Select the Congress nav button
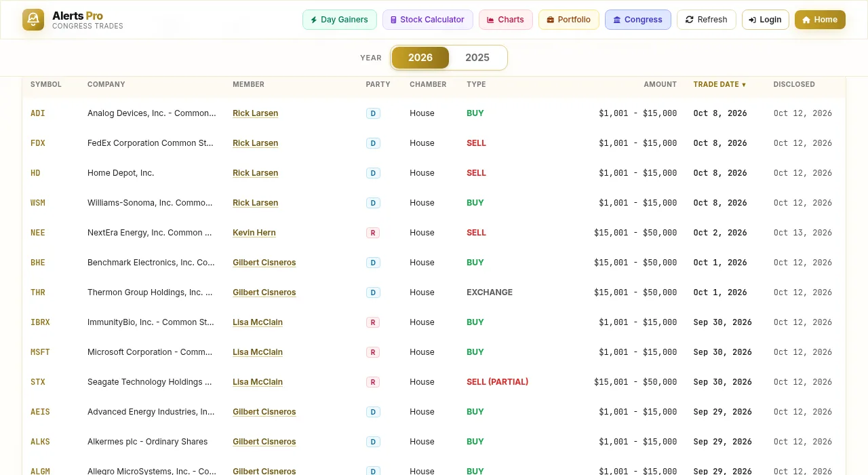Viewport: 868px width, 475px height. (637, 20)
